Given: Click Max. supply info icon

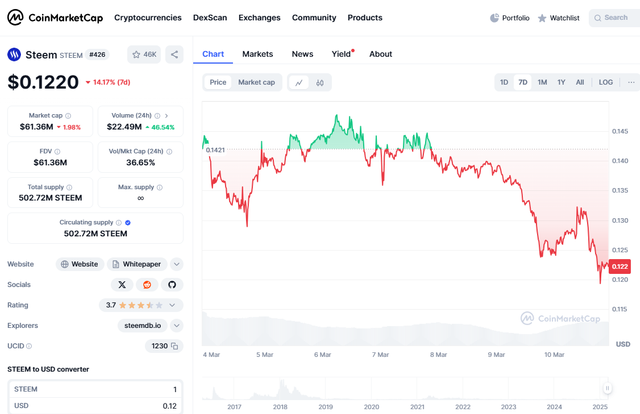Looking at the screenshot, I should 160,187.
